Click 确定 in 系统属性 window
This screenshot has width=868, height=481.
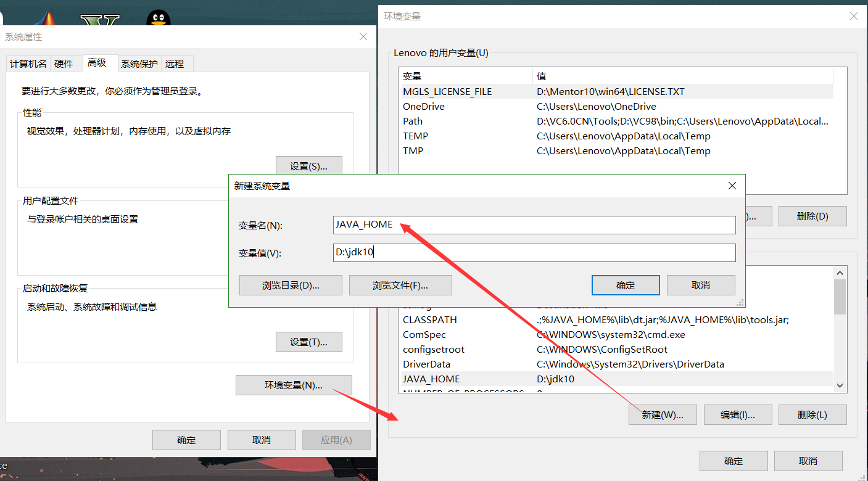pos(186,440)
